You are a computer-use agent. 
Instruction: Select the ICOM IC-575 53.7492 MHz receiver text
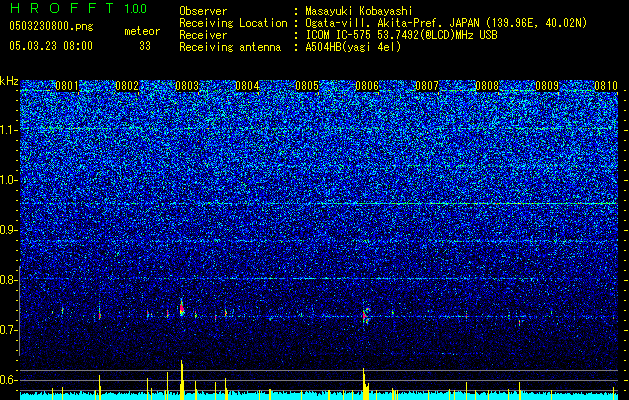pos(401,35)
